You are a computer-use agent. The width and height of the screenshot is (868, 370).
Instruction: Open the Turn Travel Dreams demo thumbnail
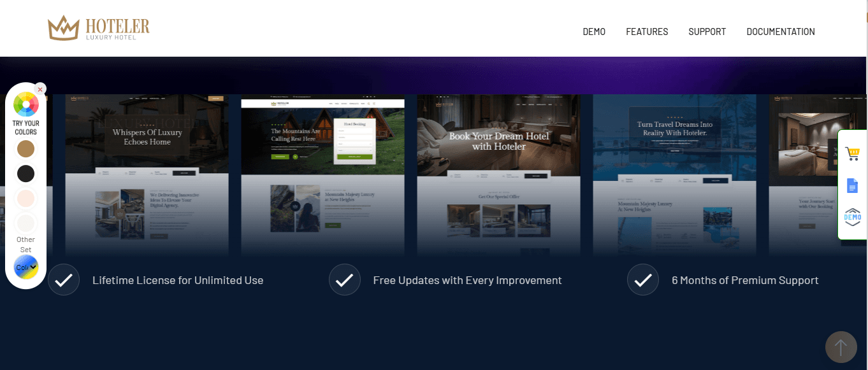coord(674,175)
